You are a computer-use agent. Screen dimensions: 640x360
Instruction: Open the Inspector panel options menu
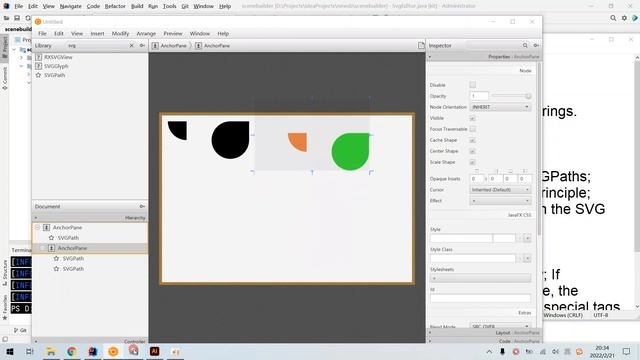(x=536, y=46)
